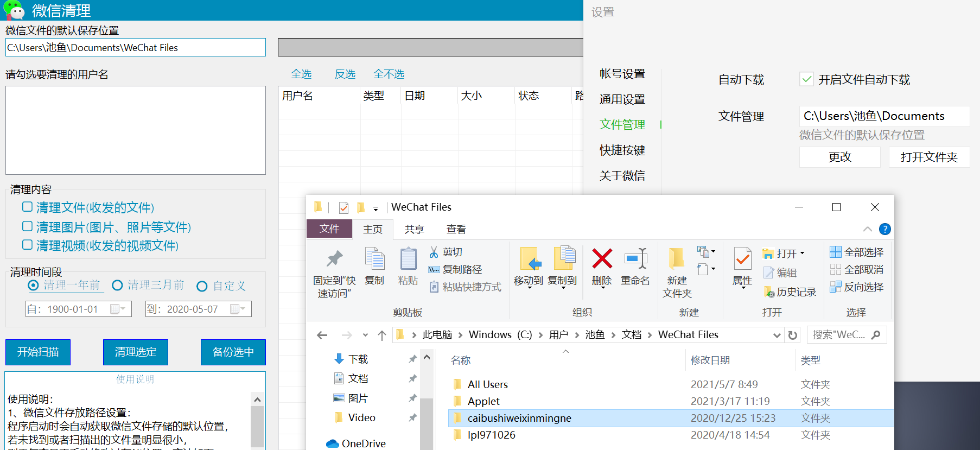Toggle the 开启文件自动下载 checkbox
Image resolution: width=980 pixels, height=450 pixels.
click(806, 79)
